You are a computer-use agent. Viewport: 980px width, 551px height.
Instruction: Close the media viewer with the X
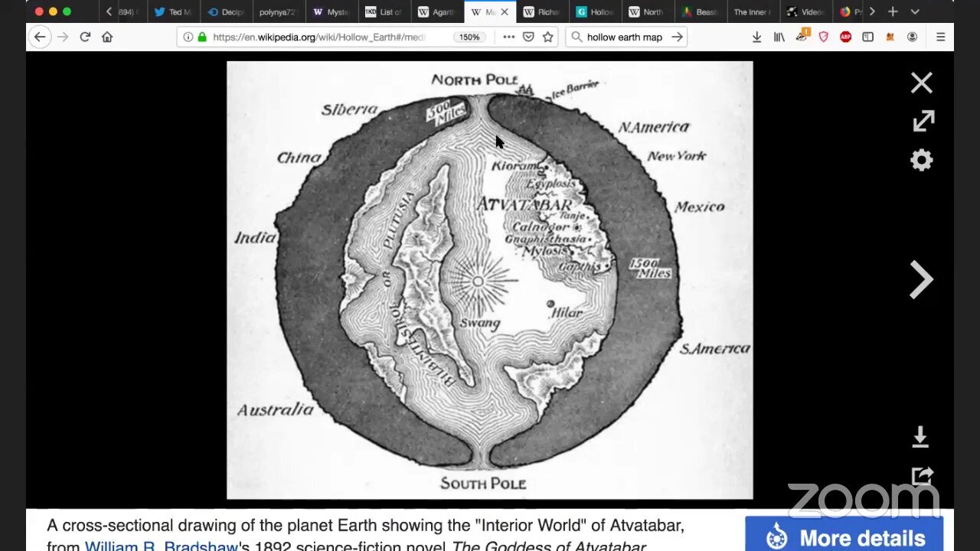click(922, 83)
